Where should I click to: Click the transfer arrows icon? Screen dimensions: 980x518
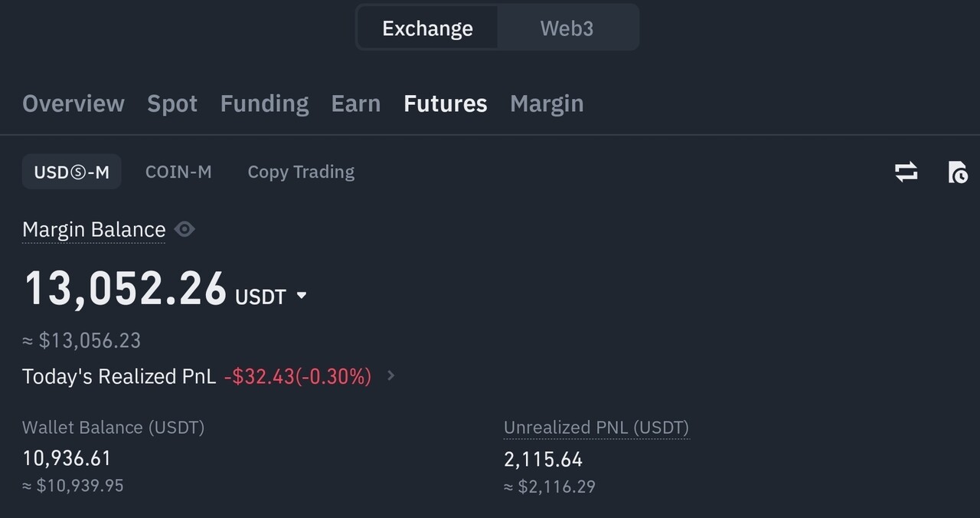906,172
